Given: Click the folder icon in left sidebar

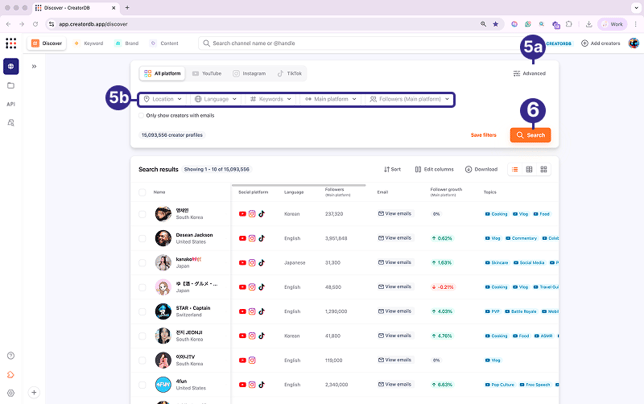Looking at the screenshot, I should coord(11,86).
